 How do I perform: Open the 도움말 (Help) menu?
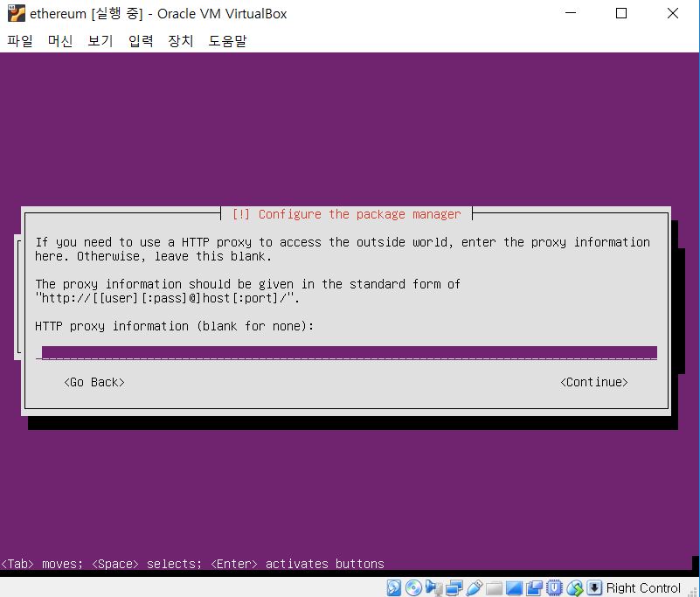(228, 41)
